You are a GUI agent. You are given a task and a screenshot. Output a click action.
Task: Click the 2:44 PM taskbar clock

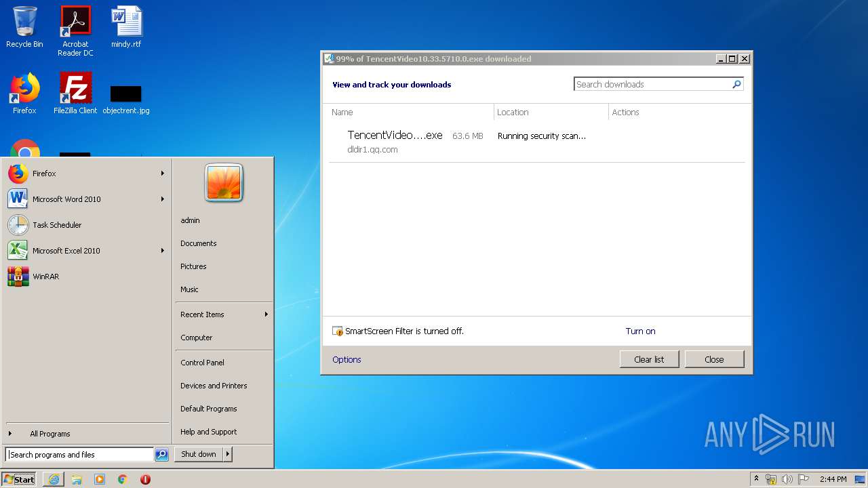(x=833, y=479)
